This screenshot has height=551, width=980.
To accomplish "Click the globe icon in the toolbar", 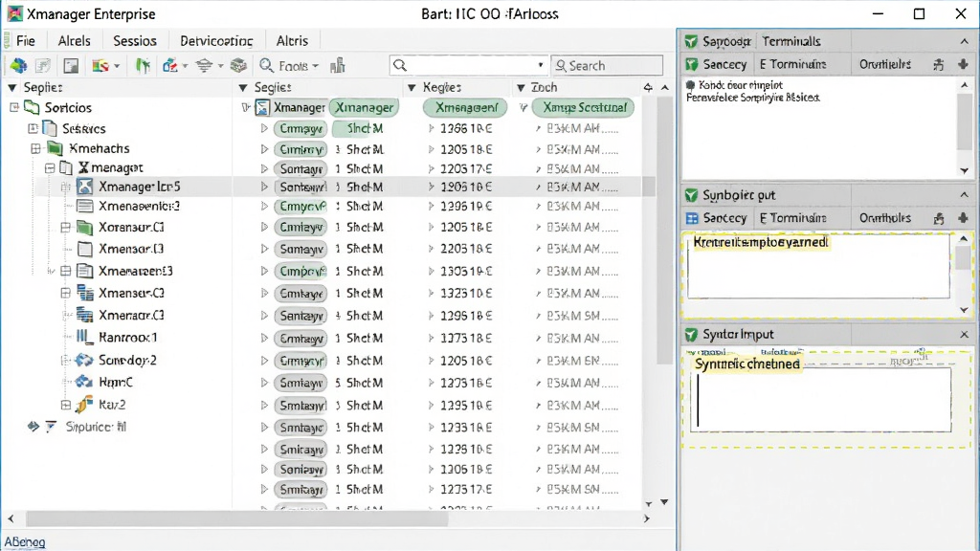I will (x=18, y=66).
